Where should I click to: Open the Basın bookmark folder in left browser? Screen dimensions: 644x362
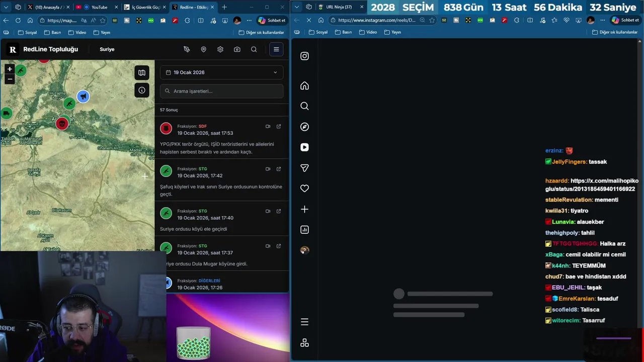click(52, 32)
